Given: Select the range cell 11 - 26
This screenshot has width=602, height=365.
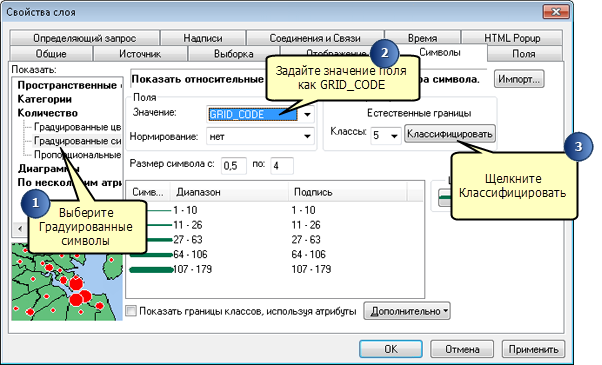Looking at the screenshot, I should point(187,225).
